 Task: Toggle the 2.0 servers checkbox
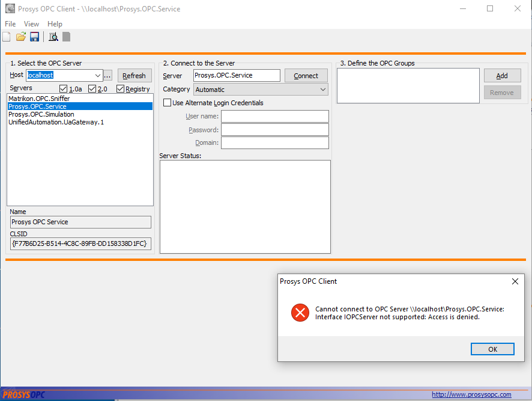coord(92,89)
